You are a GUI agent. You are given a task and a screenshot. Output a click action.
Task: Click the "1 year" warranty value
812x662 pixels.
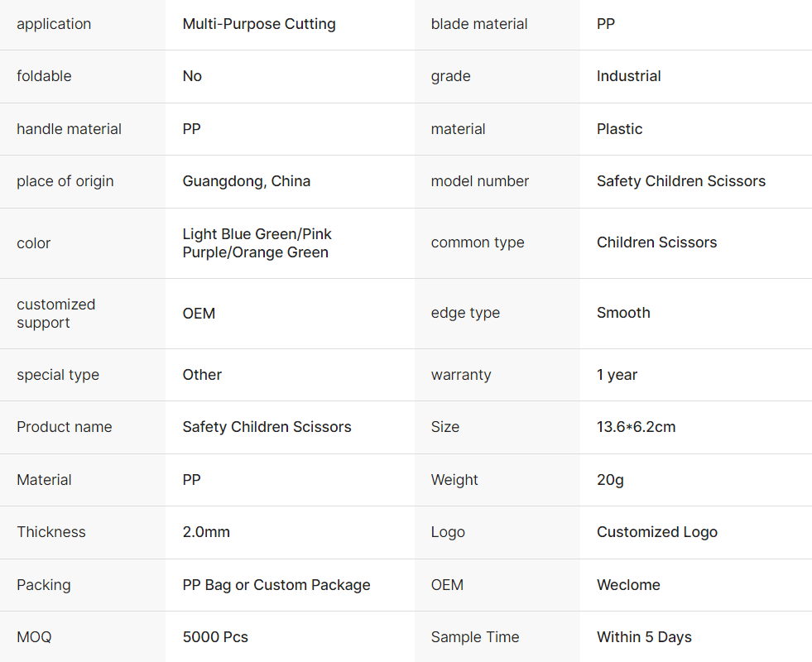point(617,375)
